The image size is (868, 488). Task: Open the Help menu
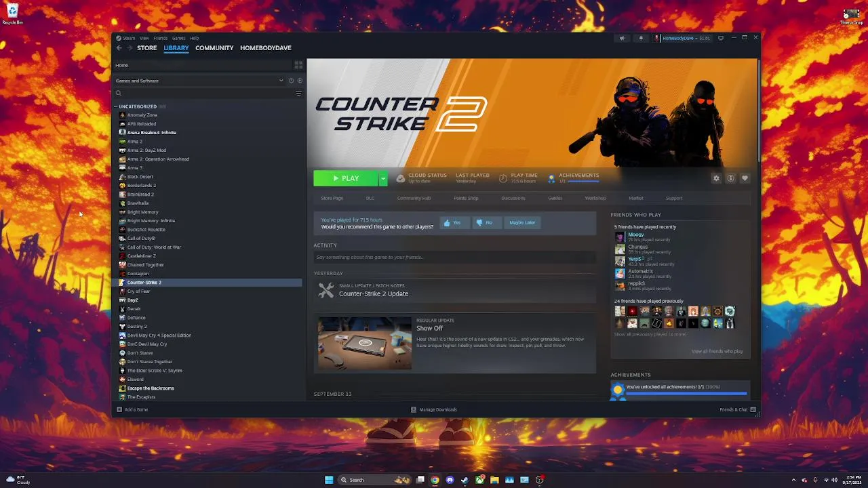[x=195, y=38]
